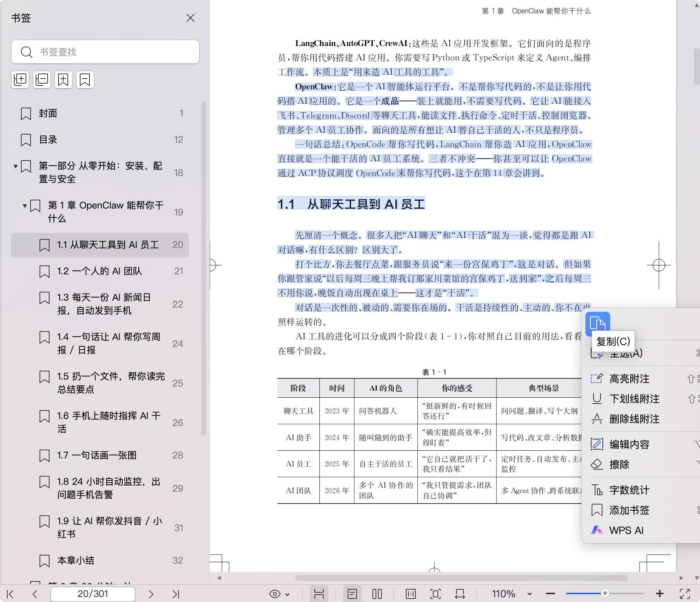Adjust the zoom slider handle
The height and width of the screenshot is (602, 700).
(x=605, y=593)
